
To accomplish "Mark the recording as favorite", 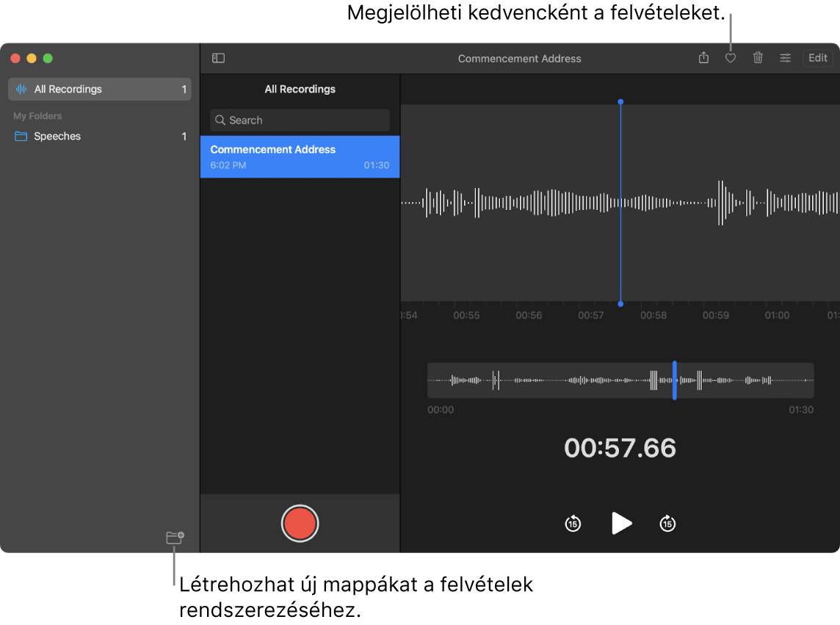I will 730,58.
